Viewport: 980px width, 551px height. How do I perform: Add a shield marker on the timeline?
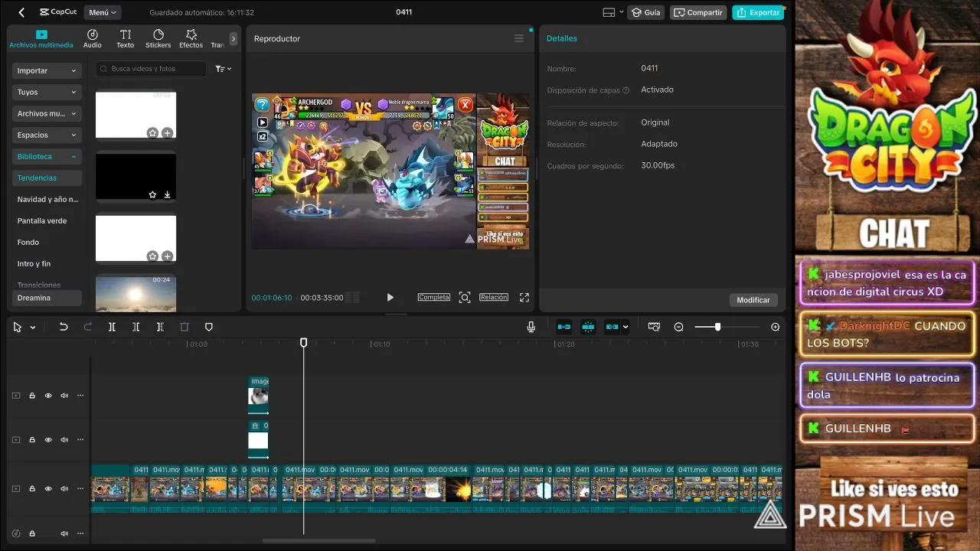tap(208, 327)
